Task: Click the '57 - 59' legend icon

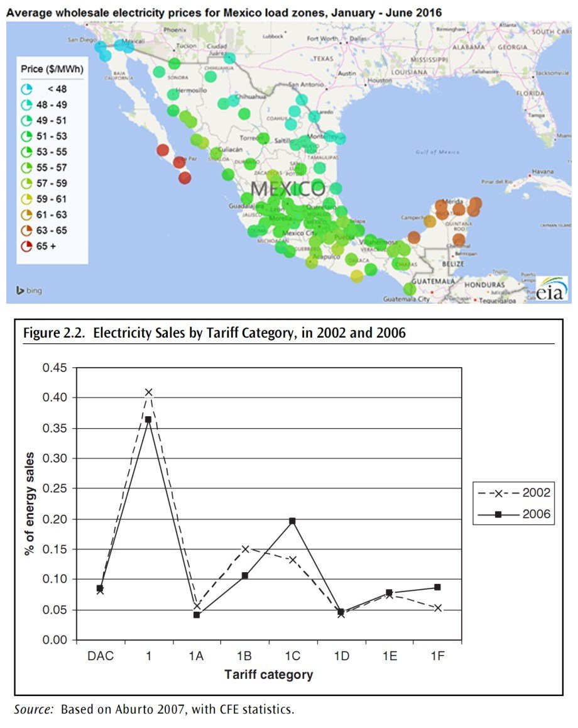Action: pos(26,184)
